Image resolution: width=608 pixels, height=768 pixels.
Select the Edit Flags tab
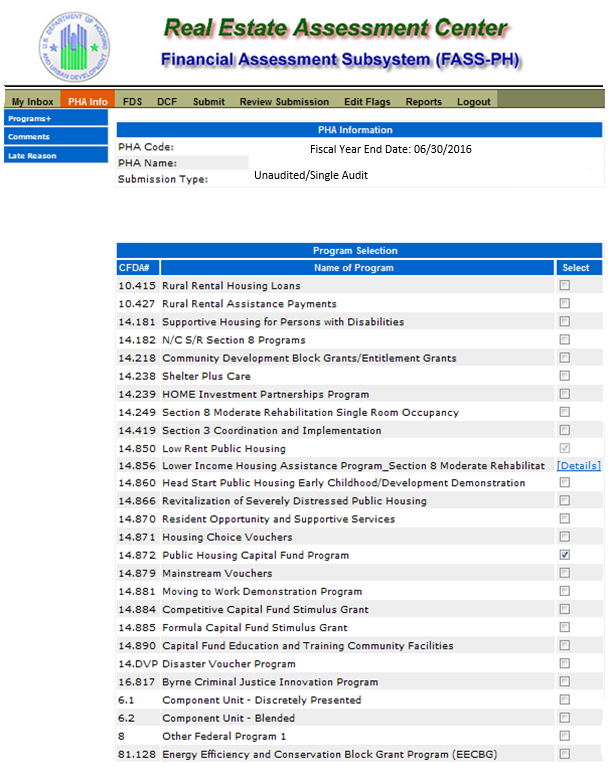click(x=367, y=102)
